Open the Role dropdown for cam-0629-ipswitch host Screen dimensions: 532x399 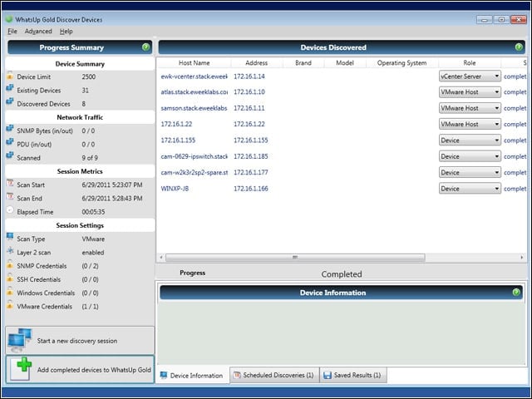click(470, 156)
